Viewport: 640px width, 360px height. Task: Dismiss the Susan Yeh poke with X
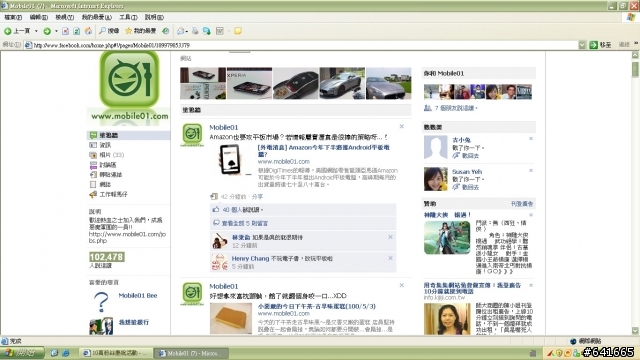[531, 170]
